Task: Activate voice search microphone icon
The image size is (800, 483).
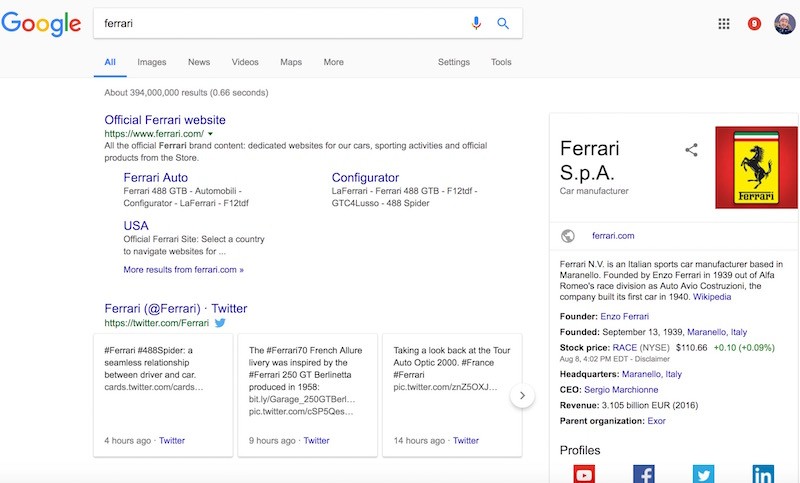Action: click(476, 23)
